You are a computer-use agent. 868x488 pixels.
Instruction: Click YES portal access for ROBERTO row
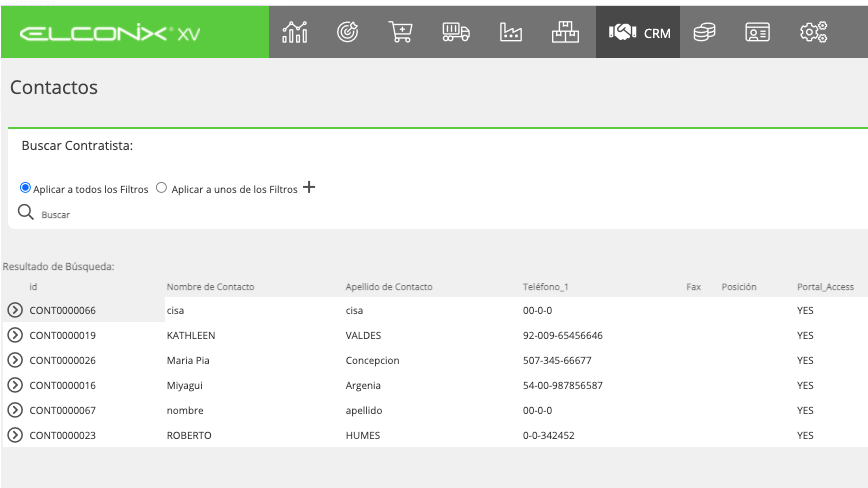805,435
